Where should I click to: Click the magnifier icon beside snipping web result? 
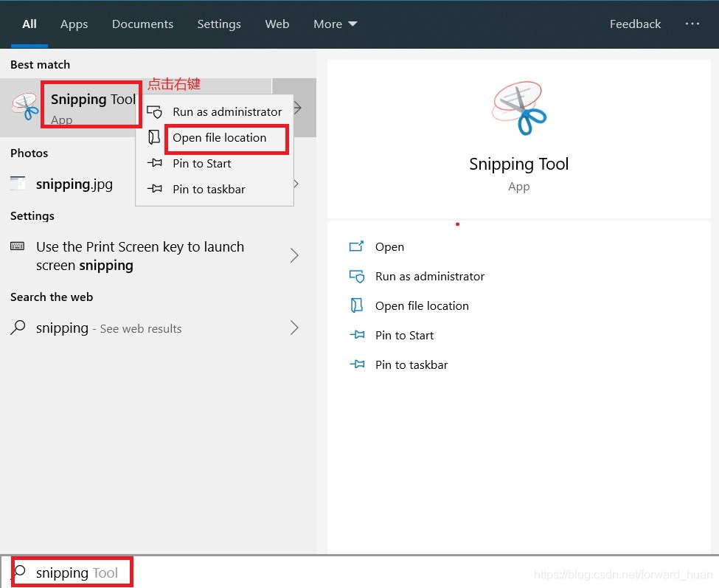[x=18, y=328]
